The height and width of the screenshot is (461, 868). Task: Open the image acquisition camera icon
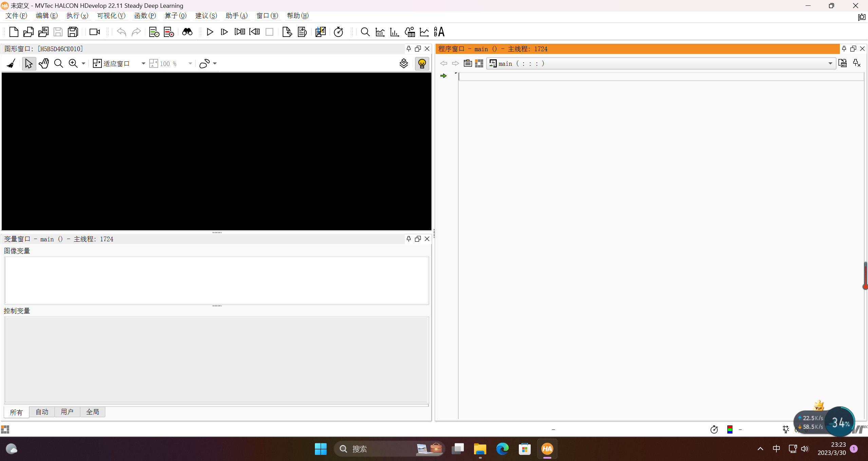(94, 32)
